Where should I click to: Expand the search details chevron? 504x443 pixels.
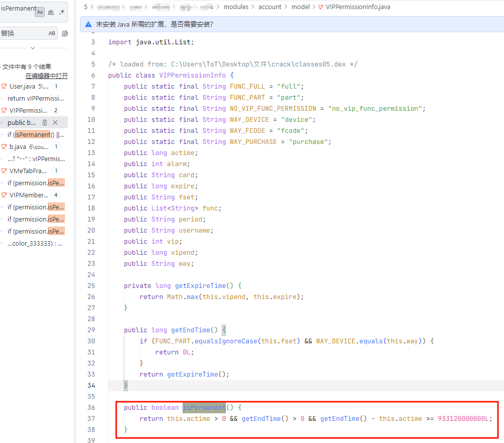(33, 48)
